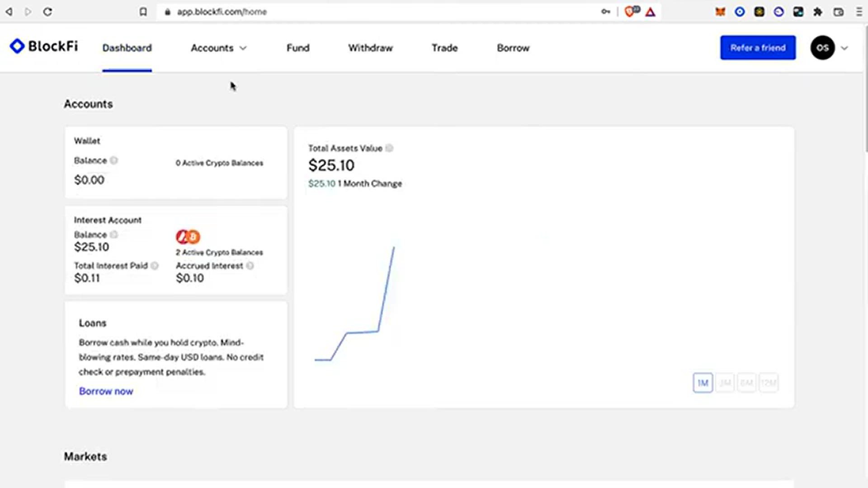Click the 1 Month Change text

click(370, 183)
